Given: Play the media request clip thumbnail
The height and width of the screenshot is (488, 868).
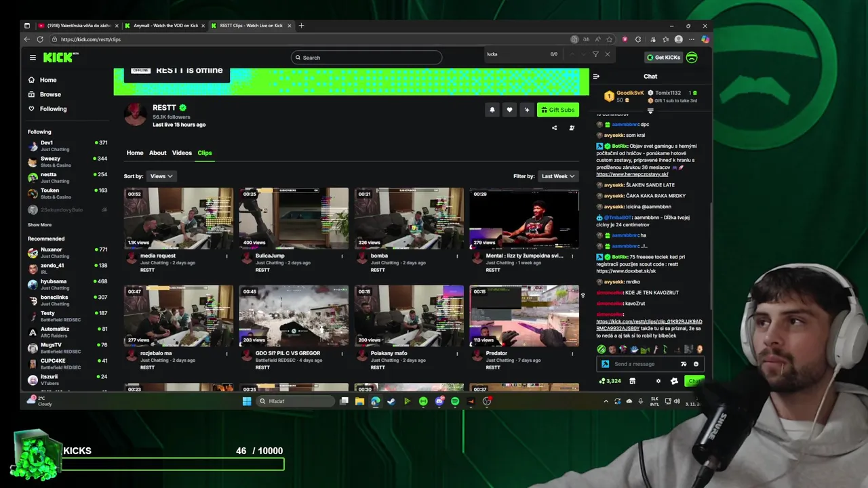Looking at the screenshot, I should click(x=178, y=218).
